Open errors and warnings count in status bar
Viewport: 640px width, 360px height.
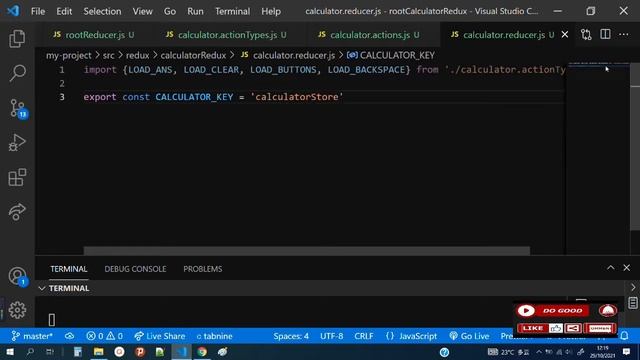104,336
